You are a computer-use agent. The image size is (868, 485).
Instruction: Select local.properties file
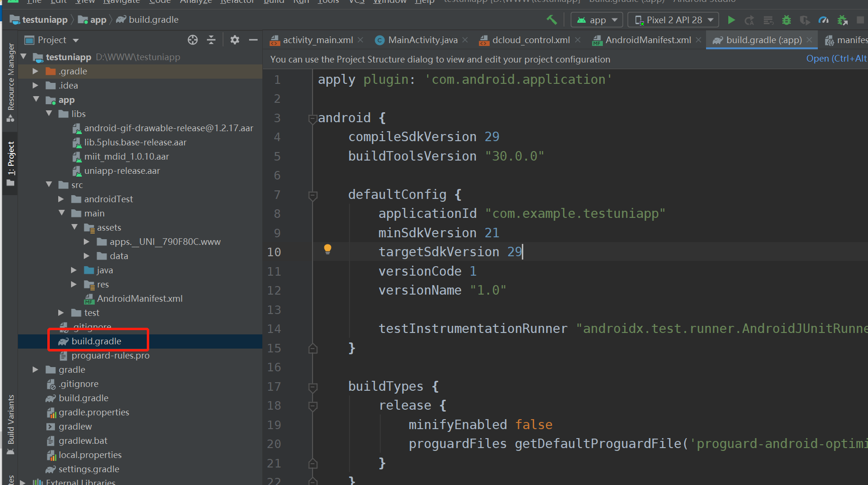[89, 455]
